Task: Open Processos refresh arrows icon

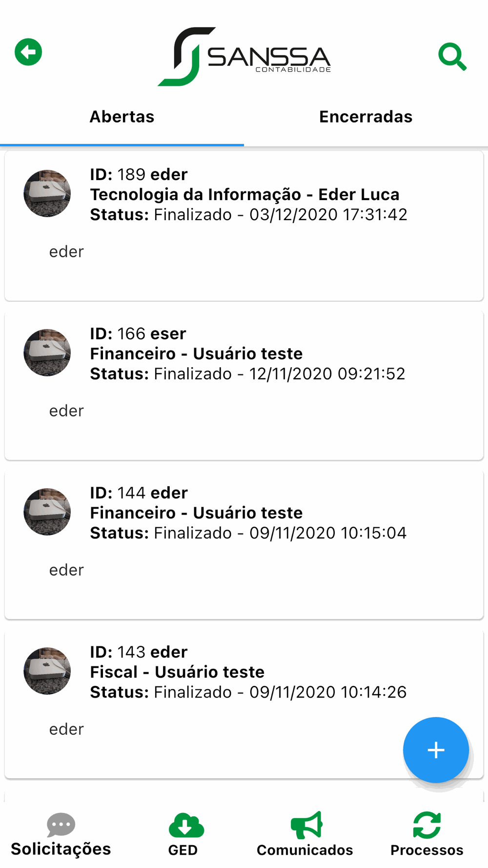Action: pyautogui.click(x=427, y=825)
